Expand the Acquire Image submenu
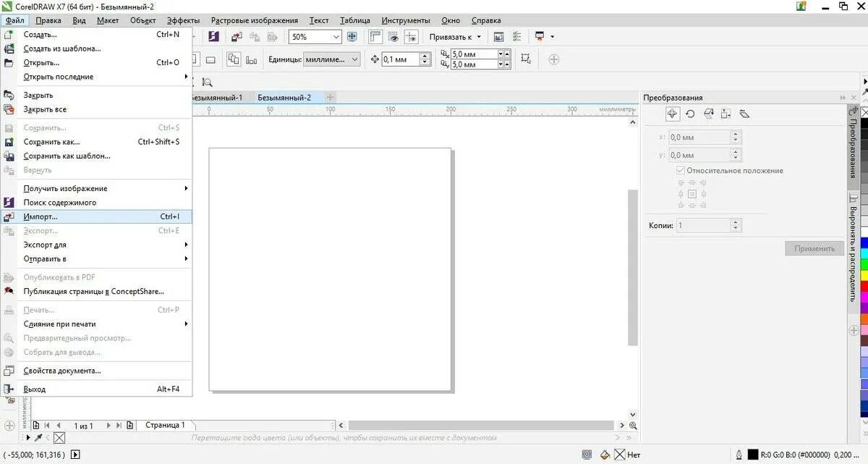Screen dimensions: 868x464 186,188
